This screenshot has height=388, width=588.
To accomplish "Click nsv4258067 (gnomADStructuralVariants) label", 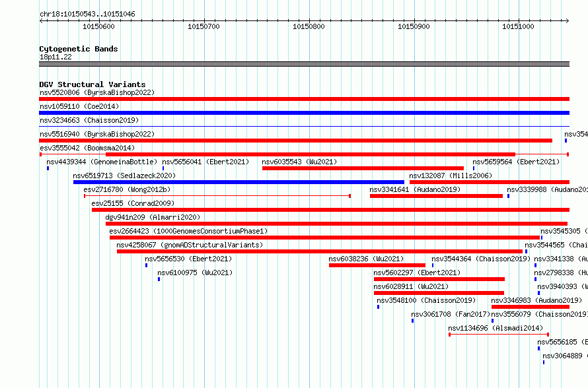I will [190, 245].
